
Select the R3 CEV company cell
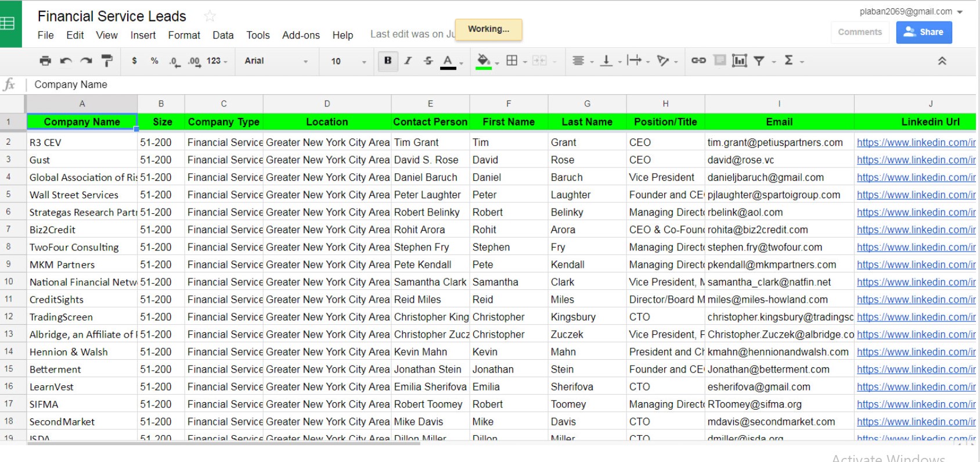coord(82,142)
